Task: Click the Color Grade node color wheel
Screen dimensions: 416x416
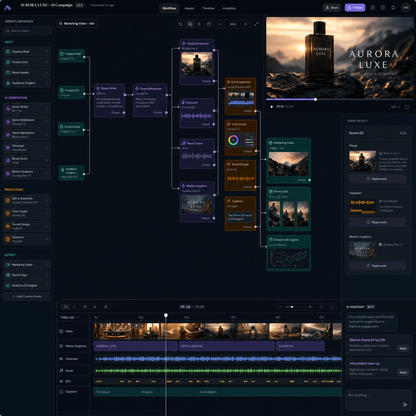Action: (x=233, y=140)
